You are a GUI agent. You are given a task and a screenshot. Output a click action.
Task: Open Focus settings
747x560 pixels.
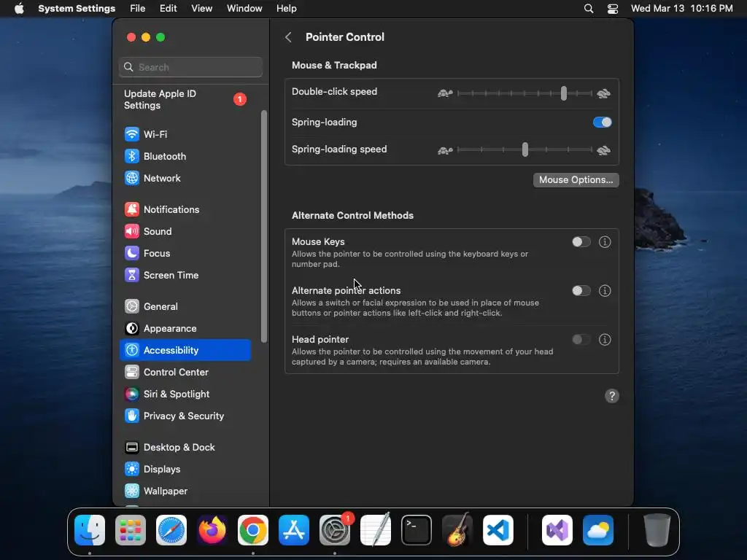click(185, 253)
